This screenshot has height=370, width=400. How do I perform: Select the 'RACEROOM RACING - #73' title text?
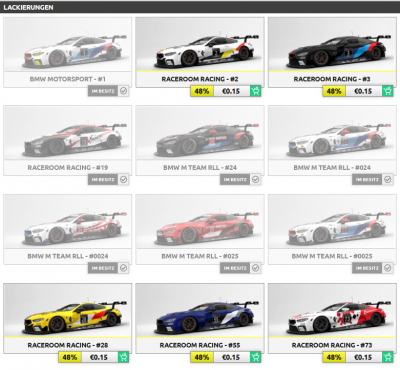[x=332, y=345]
